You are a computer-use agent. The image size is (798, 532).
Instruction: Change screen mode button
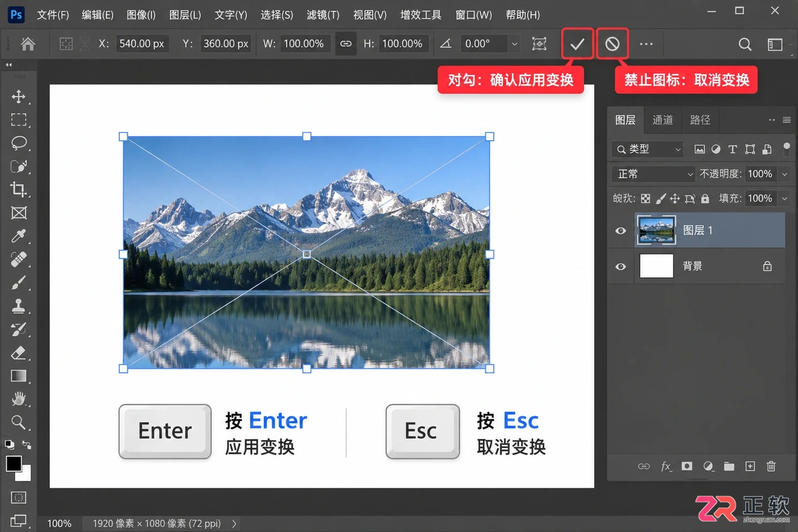pos(18,521)
